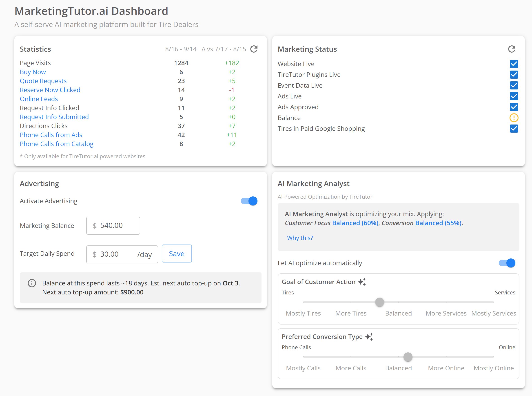Disable Let AI optimize automatically switch
This screenshot has width=532, height=396.
point(507,263)
